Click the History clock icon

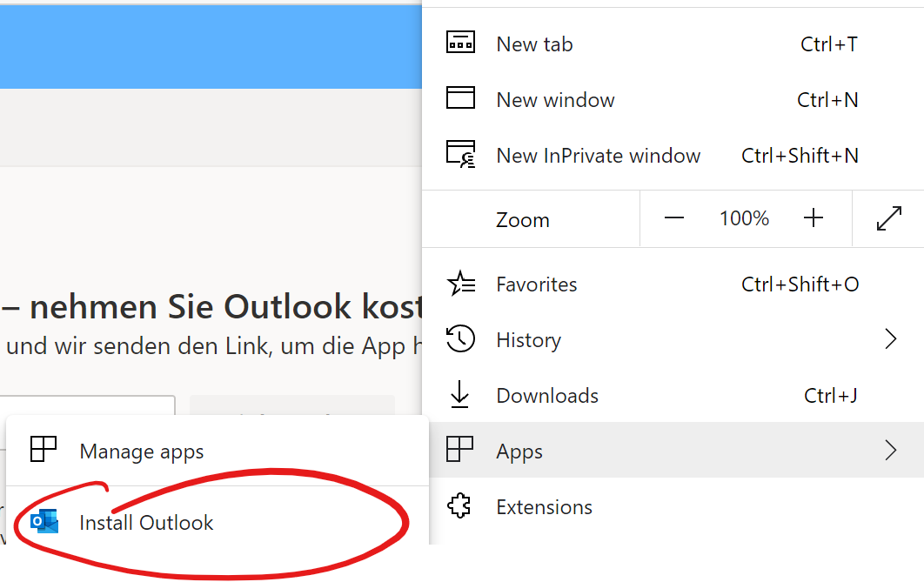[x=460, y=338]
